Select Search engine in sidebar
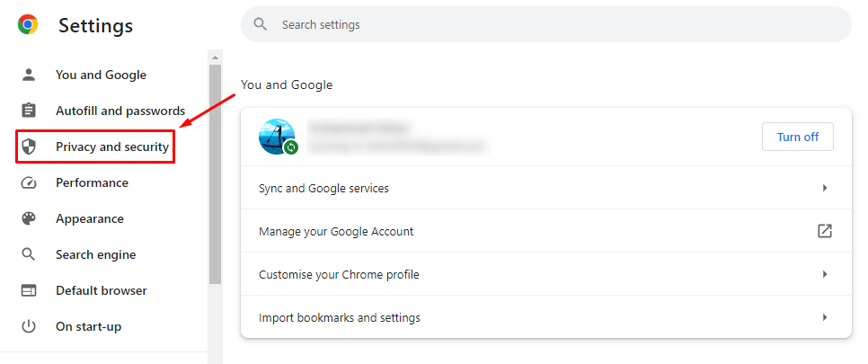 (x=96, y=255)
